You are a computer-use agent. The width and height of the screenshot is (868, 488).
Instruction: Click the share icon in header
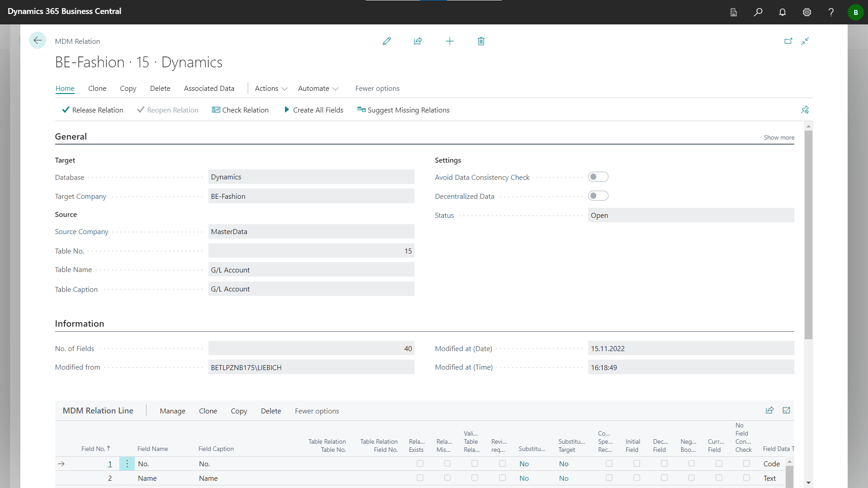(x=418, y=41)
